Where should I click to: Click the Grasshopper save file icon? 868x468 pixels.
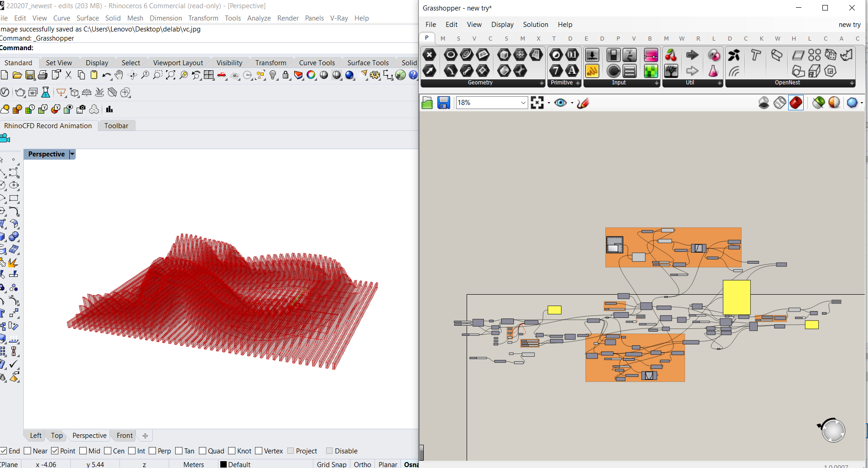point(443,103)
